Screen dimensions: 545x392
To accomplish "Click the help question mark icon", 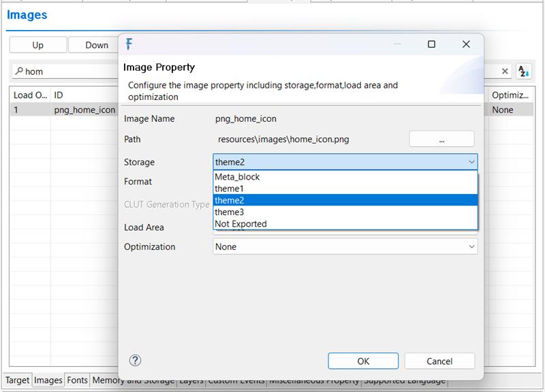I will click(x=135, y=361).
